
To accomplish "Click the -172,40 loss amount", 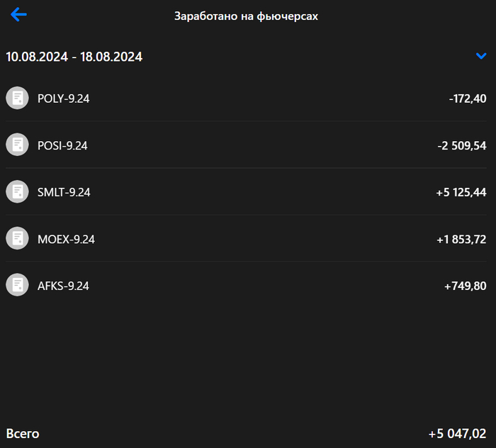I will 467,99.
